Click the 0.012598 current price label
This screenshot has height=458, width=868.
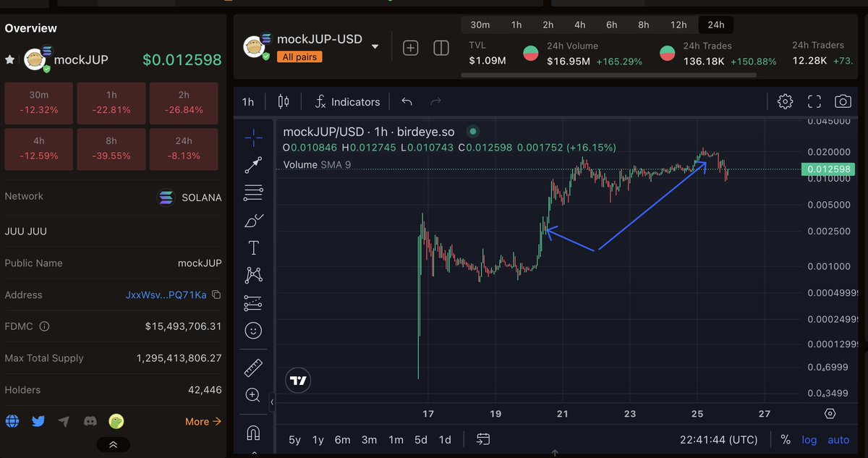pyautogui.click(x=828, y=170)
